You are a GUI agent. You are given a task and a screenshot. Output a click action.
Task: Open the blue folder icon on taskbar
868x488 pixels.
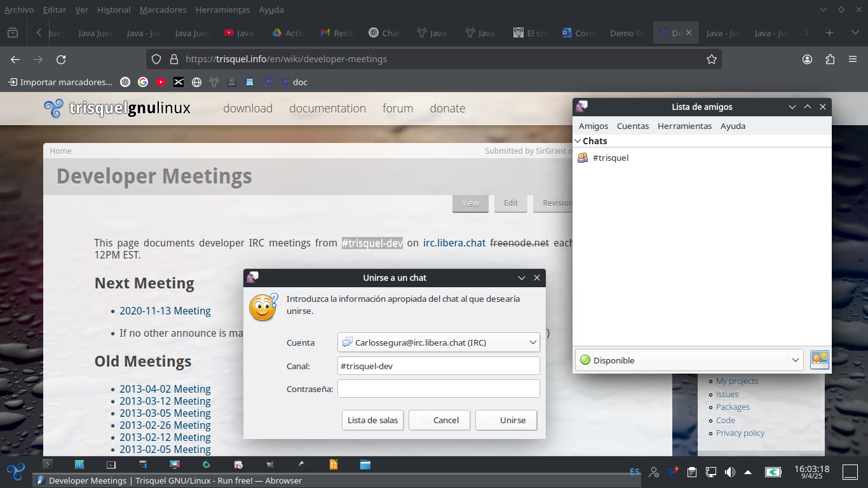coord(365,464)
